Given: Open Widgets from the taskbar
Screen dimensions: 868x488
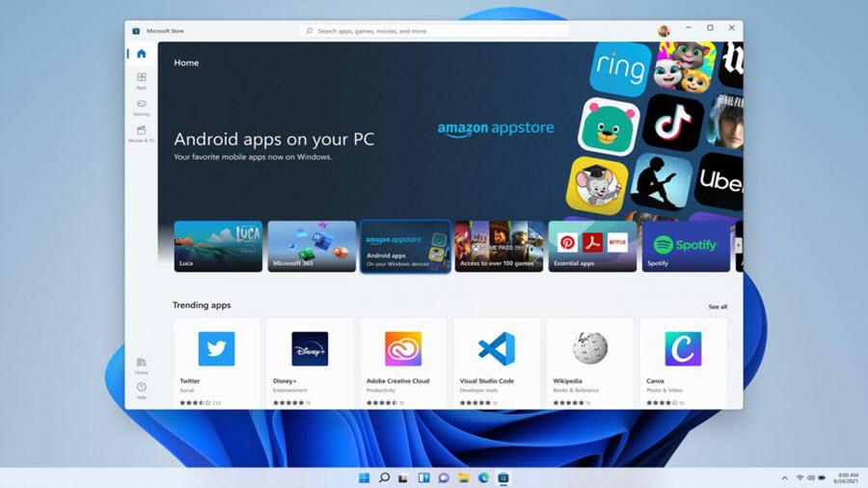Looking at the screenshot, I should 423,478.
